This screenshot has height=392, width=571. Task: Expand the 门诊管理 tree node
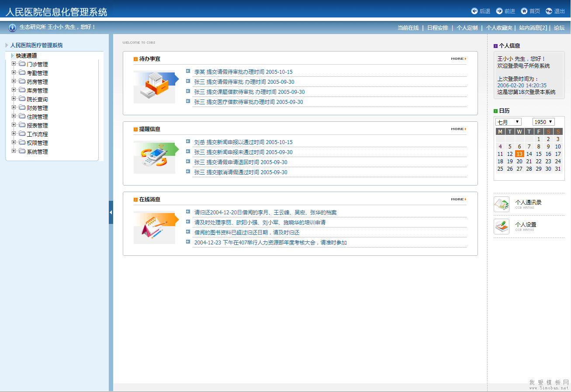coord(14,64)
